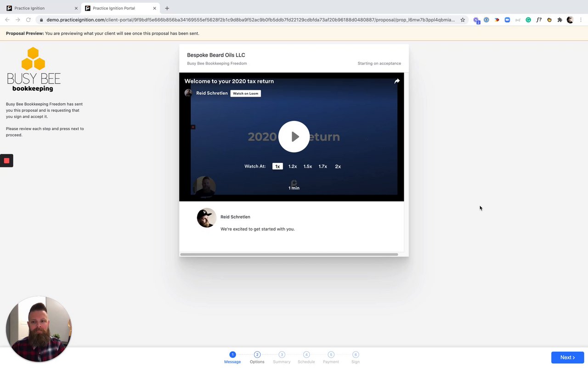Image resolution: width=588 pixels, height=368 pixels.
Task: Click the presenter webcam bubble
Action: click(x=39, y=329)
